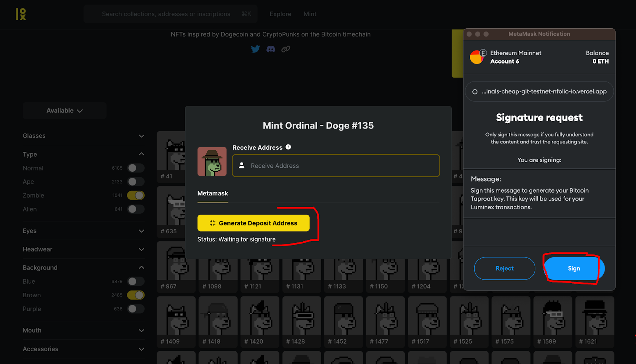Collapse the Background filter section
Screen dimensions: 636x364
tap(83, 267)
